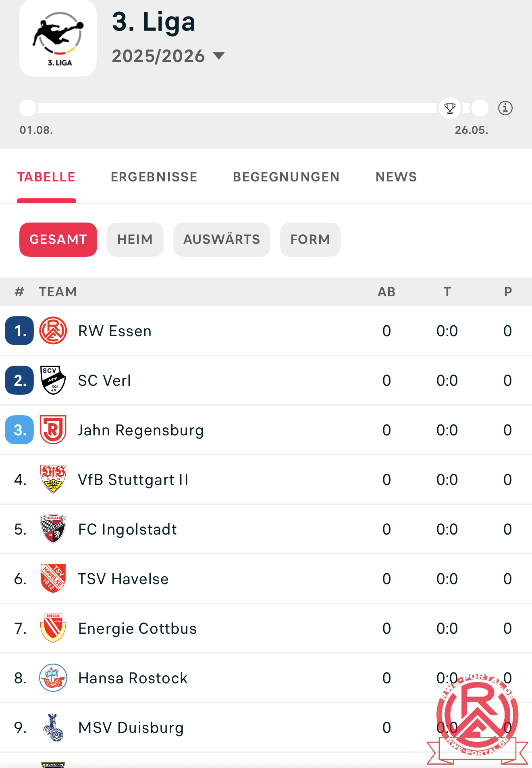532x768 pixels.
Task: Open the FC Ingolstadt crest
Action: tap(53, 529)
